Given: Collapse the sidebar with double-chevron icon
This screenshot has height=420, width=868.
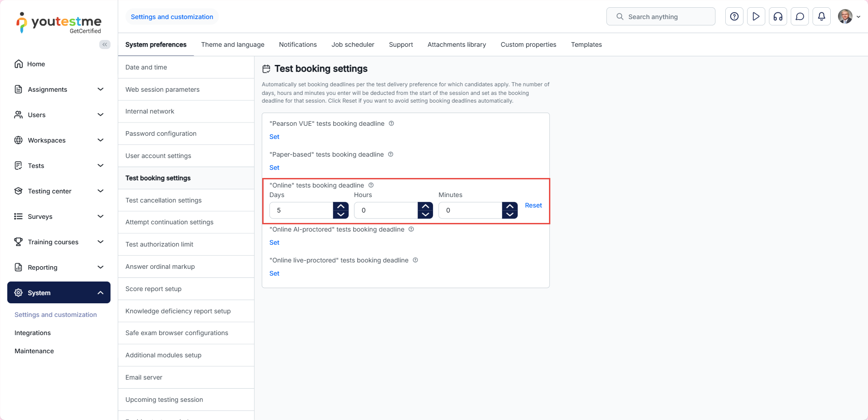Looking at the screenshot, I should click(105, 44).
